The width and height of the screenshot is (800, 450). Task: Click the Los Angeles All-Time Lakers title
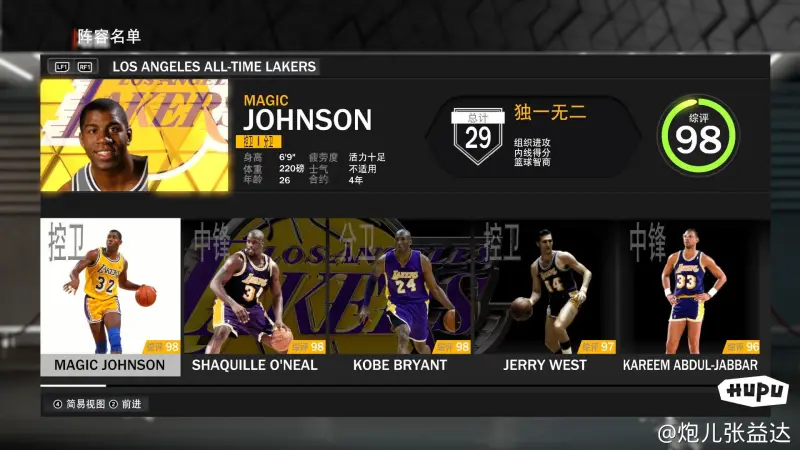click(214, 67)
